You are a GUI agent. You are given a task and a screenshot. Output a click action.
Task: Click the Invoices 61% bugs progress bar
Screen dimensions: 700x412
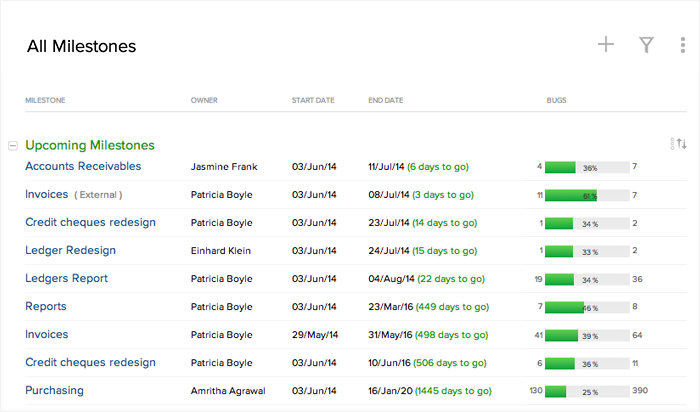587,195
